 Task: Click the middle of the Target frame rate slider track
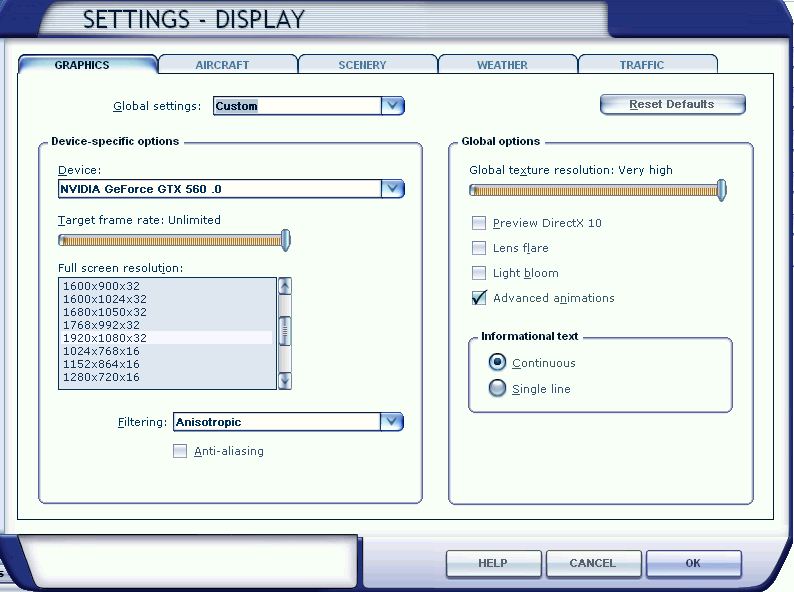pos(172,241)
